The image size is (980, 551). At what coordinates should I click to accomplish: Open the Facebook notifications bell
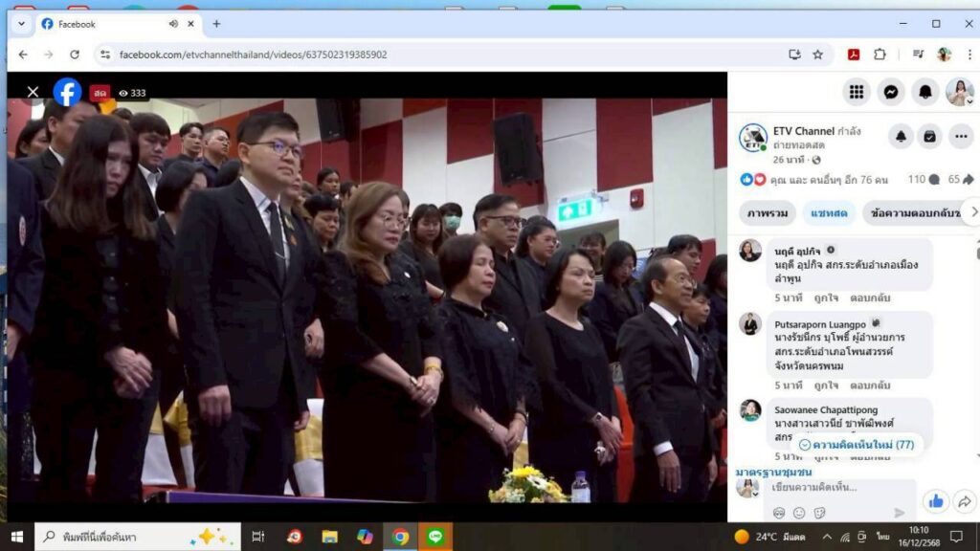pyautogui.click(x=925, y=92)
